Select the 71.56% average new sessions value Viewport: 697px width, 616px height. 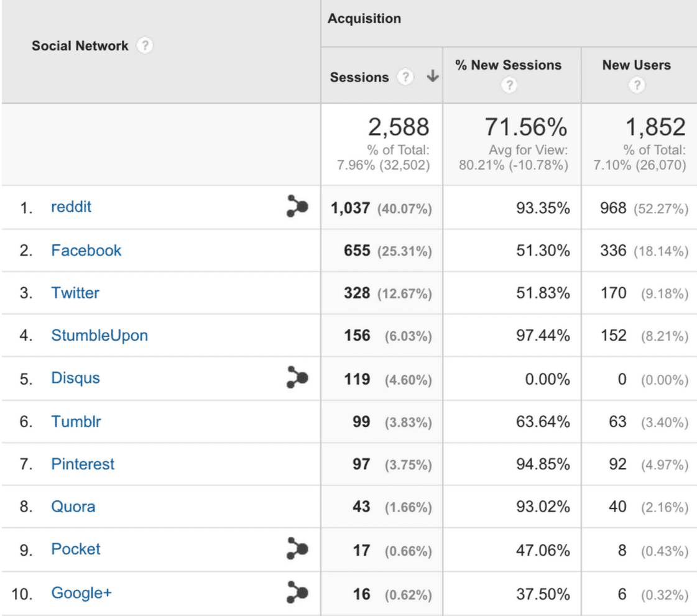(526, 127)
